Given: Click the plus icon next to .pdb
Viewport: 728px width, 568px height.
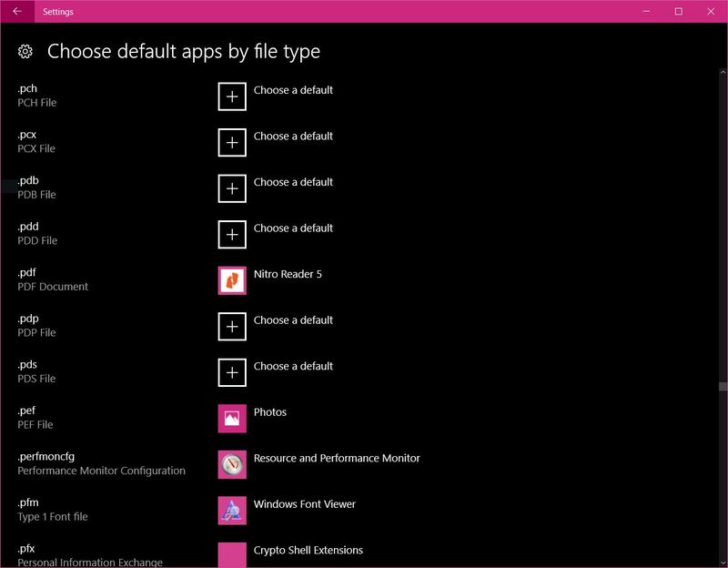Looking at the screenshot, I should click(x=230, y=188).
